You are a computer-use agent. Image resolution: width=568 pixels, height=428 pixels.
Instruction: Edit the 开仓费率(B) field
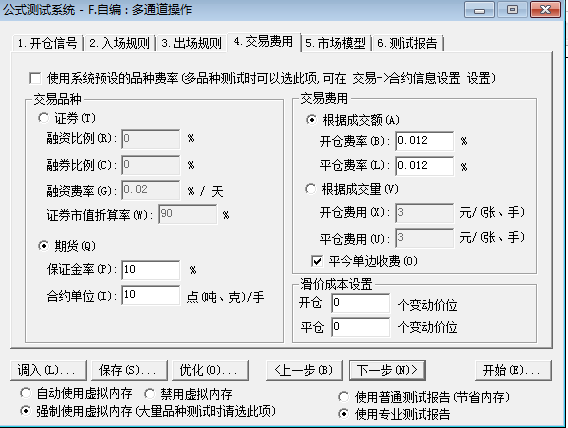click(x=425, y=141)
